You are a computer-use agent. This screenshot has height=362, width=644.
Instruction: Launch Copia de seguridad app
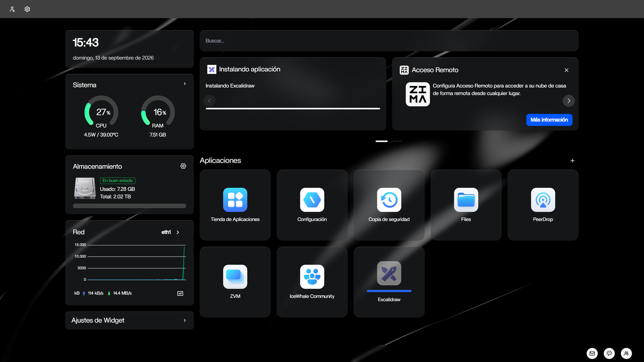[x=389, y=205]
